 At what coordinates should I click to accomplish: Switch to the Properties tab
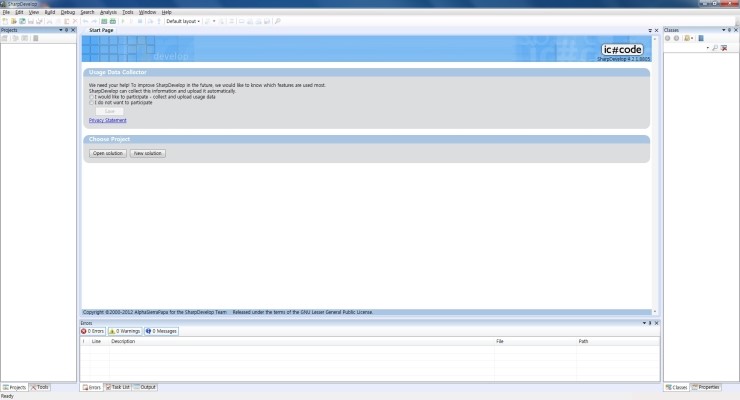[706, 387]
